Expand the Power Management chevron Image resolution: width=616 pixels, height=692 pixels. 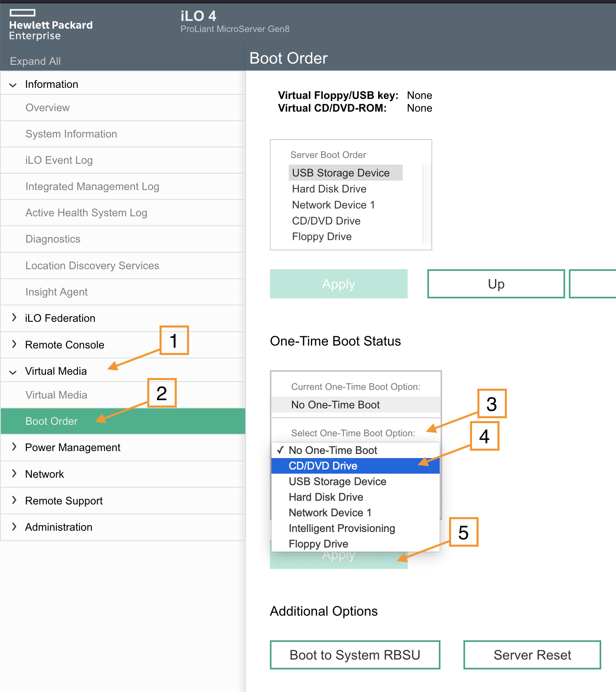[14, 447]
